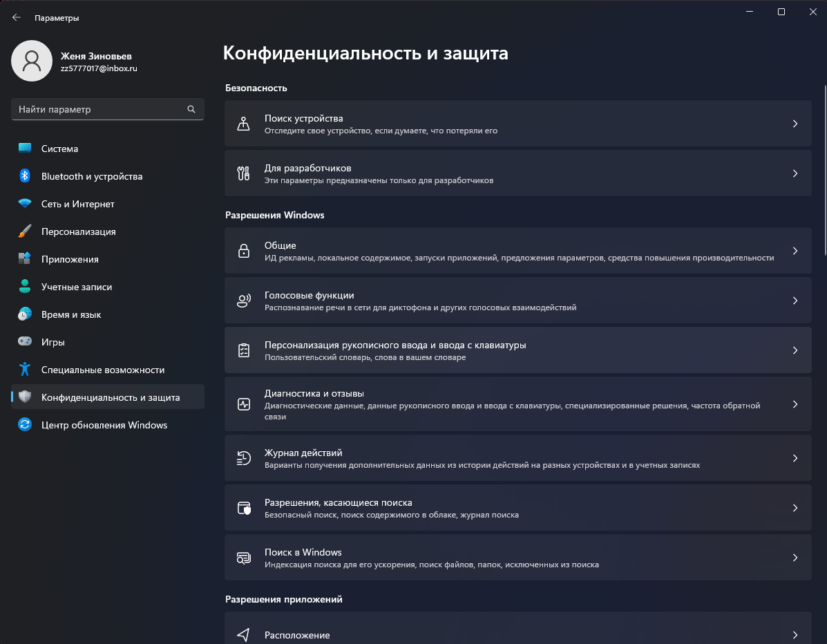The height and width of the screenshot is (644, 827).
Task: Click the speech icon for Голосовые функции
Action: 243,300
